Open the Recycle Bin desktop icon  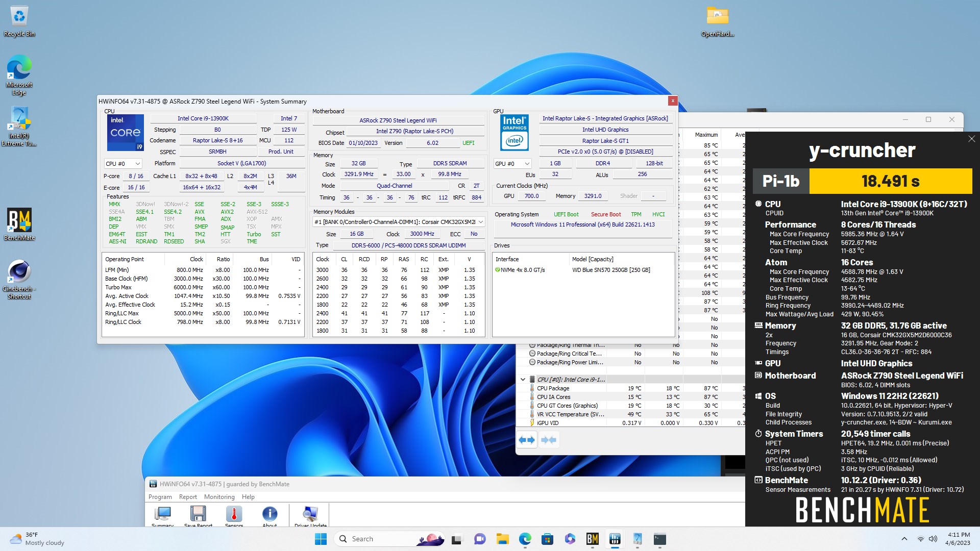[19, 22]
